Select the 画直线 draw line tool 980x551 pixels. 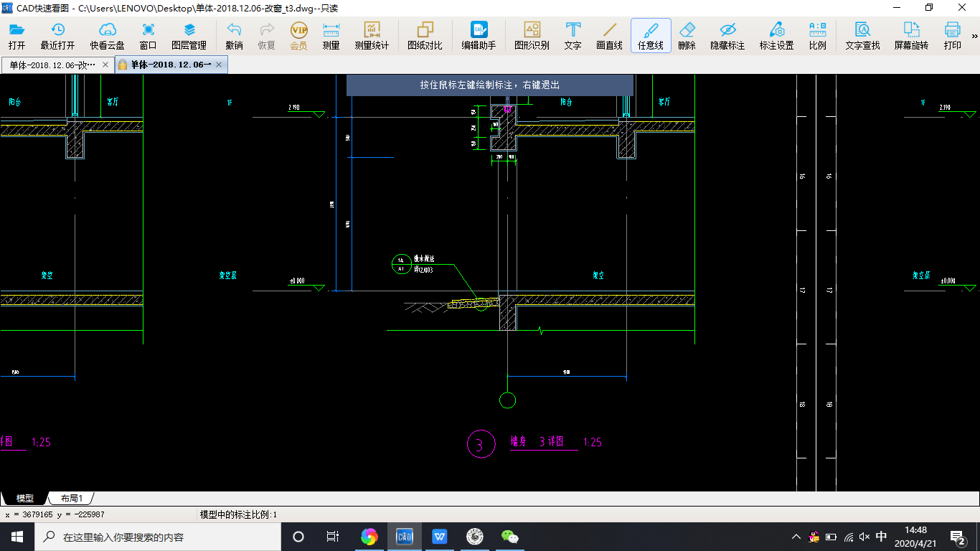pos(610,36)
